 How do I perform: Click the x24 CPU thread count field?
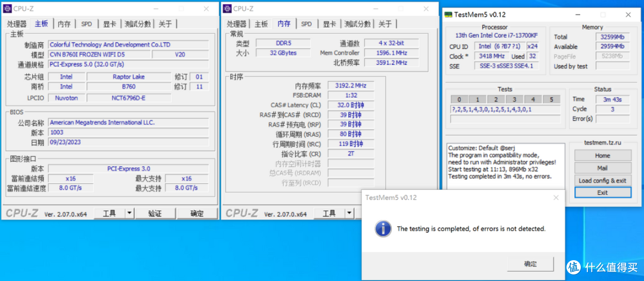click(x=532, y=46)
